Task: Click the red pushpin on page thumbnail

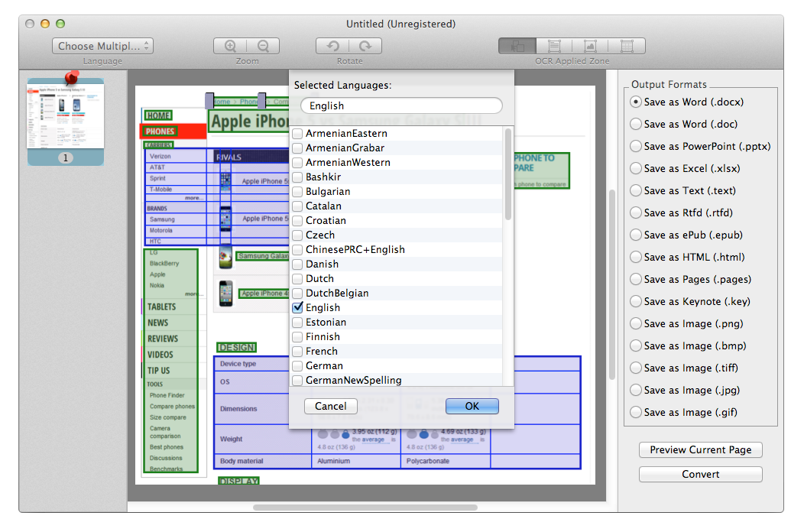Action: (71, 79)
